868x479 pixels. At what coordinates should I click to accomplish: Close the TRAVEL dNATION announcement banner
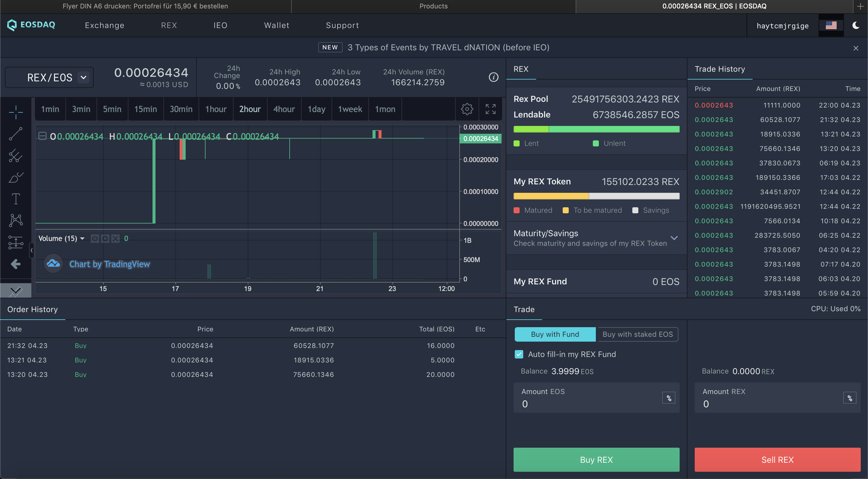click(856, 48)
